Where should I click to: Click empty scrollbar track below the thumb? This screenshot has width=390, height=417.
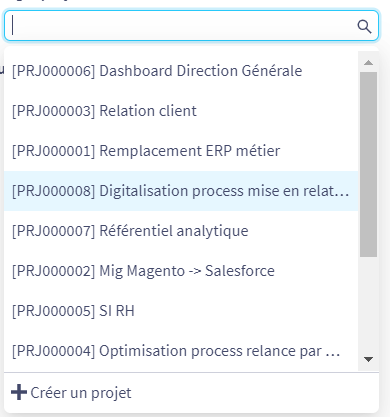368,303
